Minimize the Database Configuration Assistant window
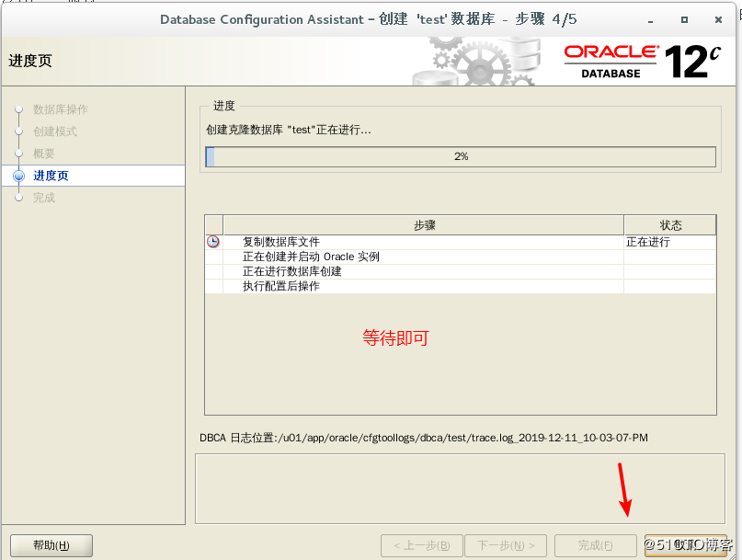This screenshot has width=742, height=560. pos(651,20)
